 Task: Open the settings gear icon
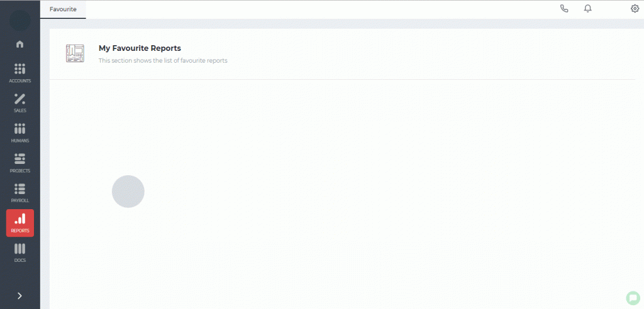(635, 9)
